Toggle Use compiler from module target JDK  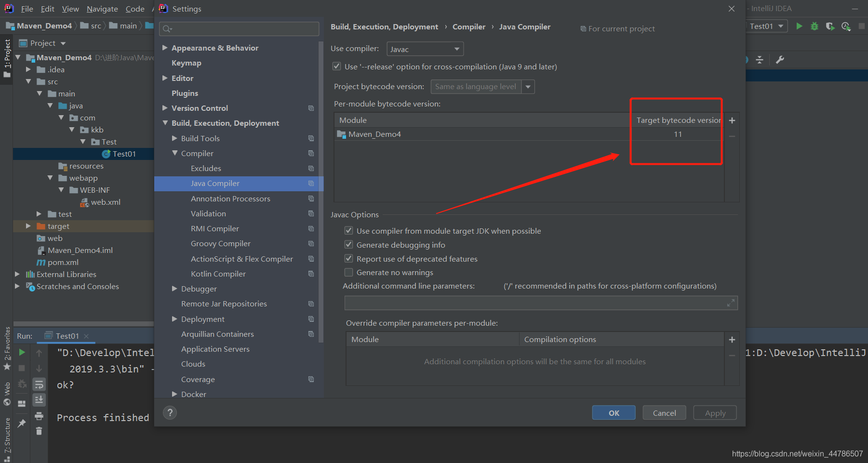click(349, 231)
